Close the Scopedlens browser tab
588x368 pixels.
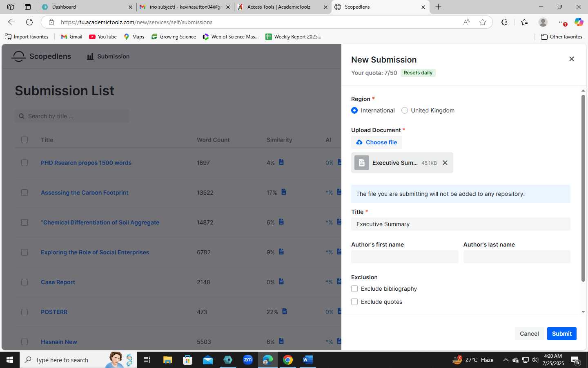tap(423, 7)
